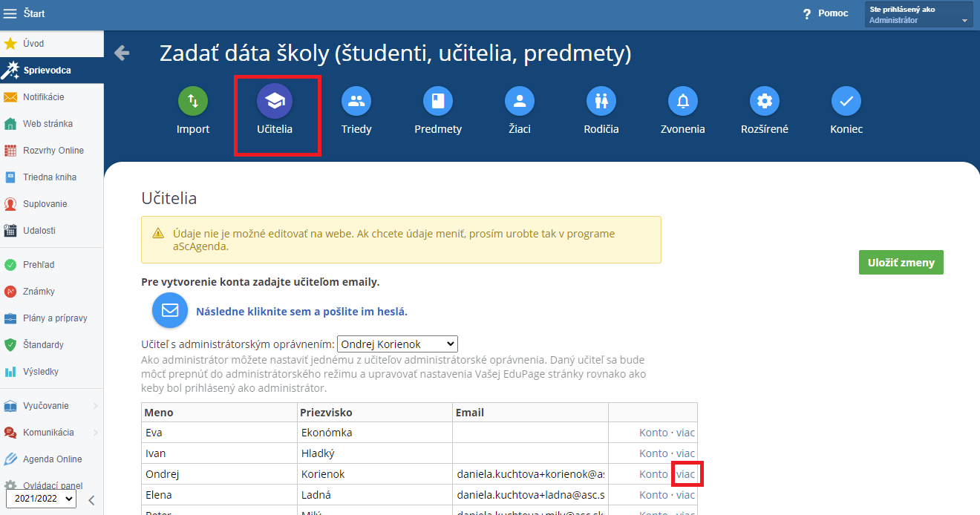Click the Štandardy shield icon
Image resolution: width=980 pixels, height=515 pixels.
click(x=10, y=345)
